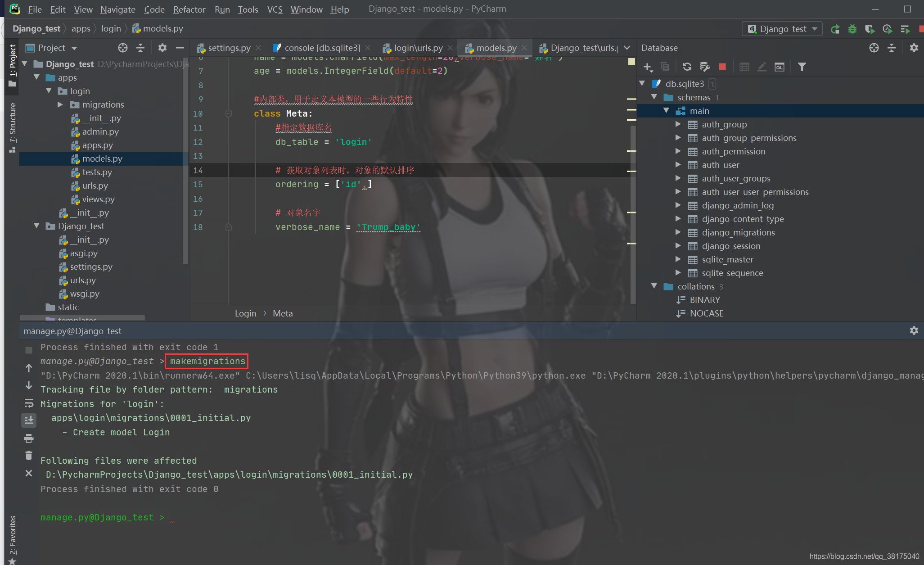Click the editor vertical scrollbar
The image size is (924, 565).
tap(633, 215)
